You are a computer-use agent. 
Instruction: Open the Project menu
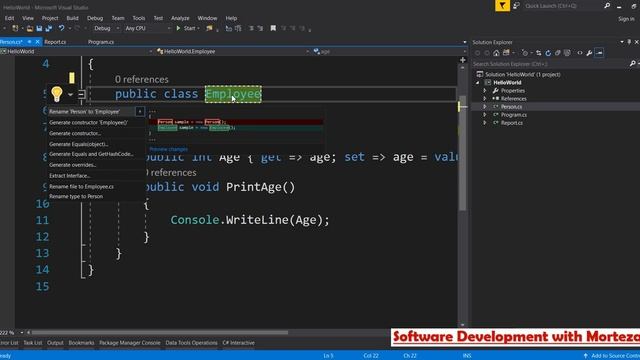(50, 18)
